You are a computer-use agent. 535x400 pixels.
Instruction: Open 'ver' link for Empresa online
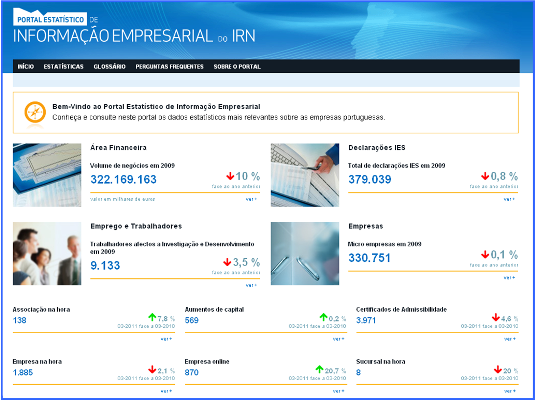338,391
